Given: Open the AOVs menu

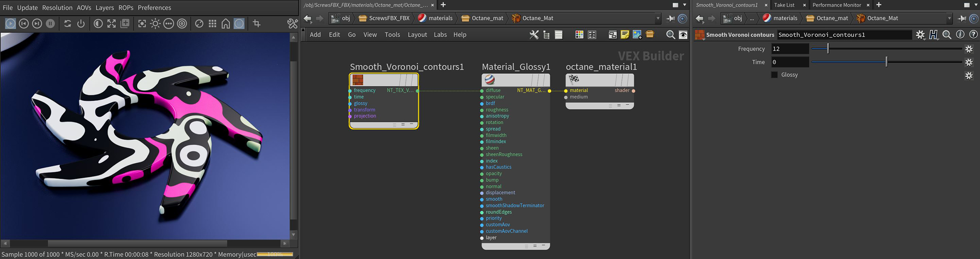Looking at the screenshot, I should (84, 8).
